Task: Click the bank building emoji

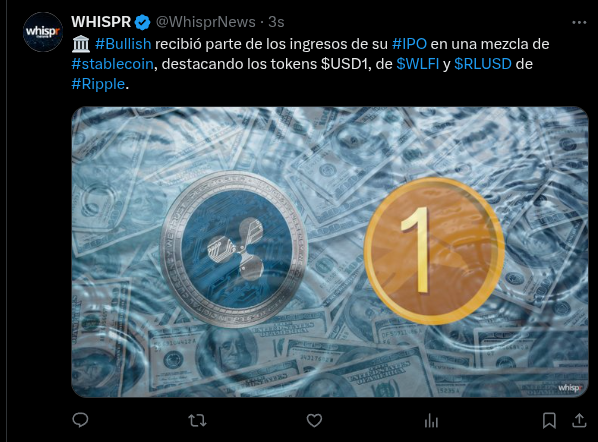Action: (81, 44)
